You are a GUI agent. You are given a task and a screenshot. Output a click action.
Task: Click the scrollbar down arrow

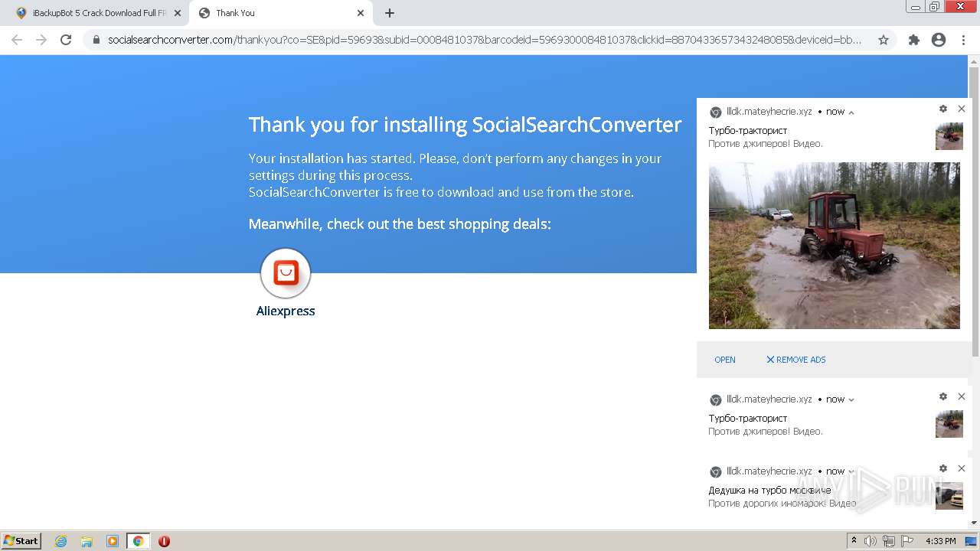tap(974, 523)
